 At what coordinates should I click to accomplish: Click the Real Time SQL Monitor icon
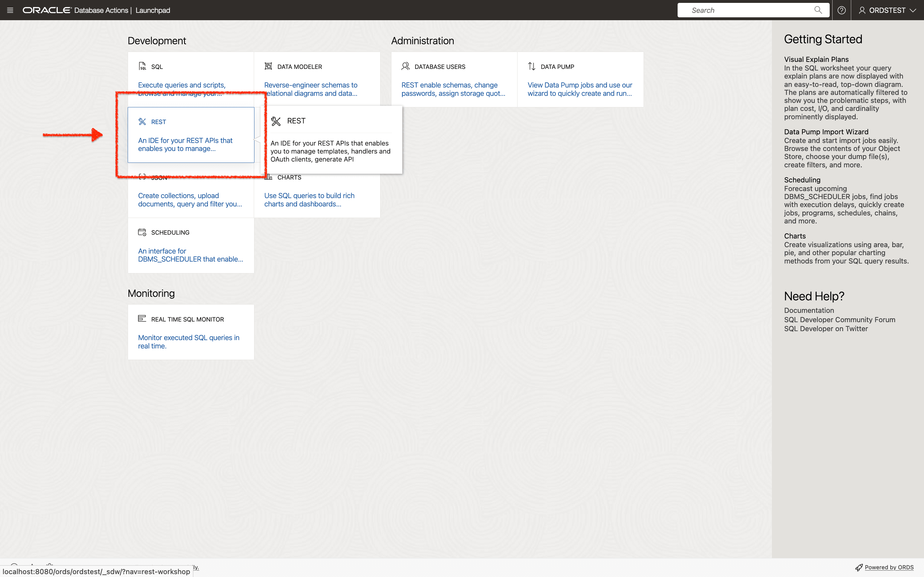pyautogui.click(x=142, y=319)
